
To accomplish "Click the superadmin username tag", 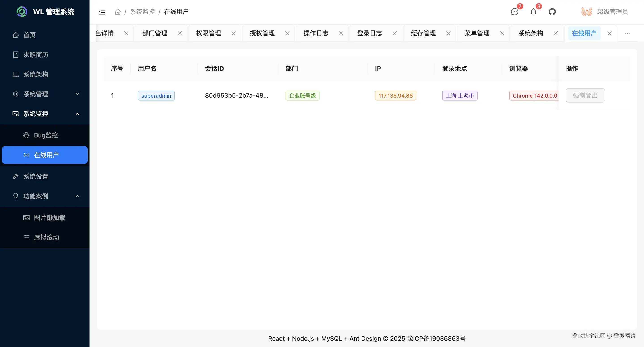I will coord(156,95).
